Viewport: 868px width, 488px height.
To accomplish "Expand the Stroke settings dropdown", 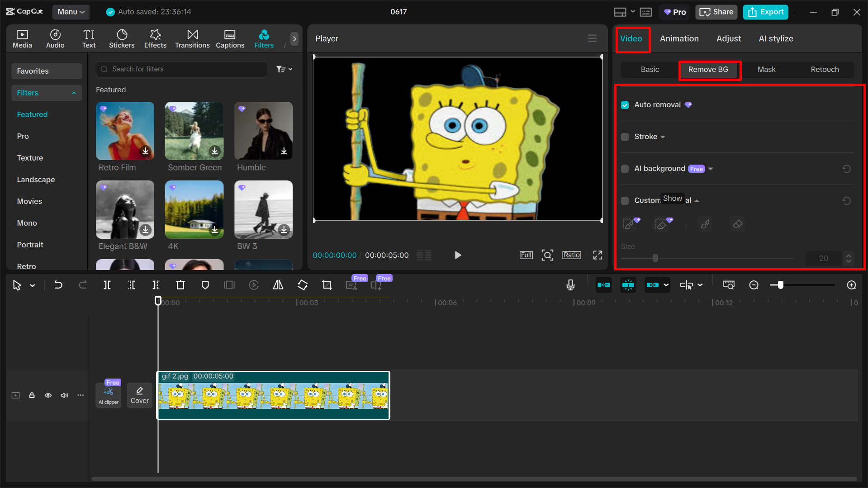I will click(x=663, y=137).
